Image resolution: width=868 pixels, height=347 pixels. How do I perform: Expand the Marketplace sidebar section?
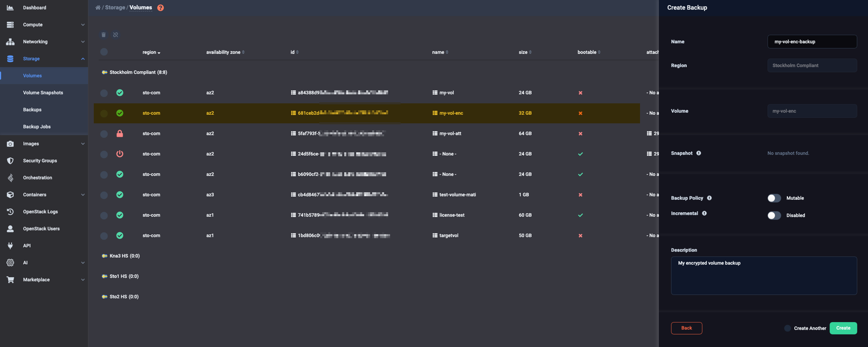click(x=44, y=279)
